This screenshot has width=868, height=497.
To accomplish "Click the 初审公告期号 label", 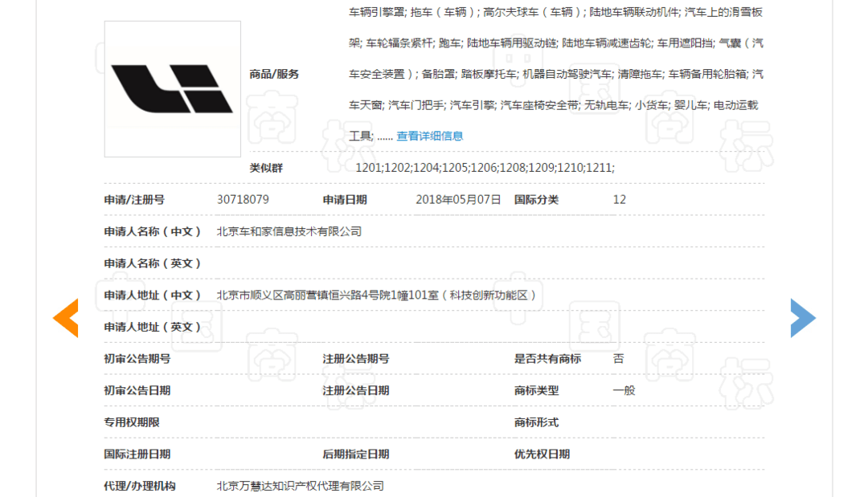I will 137,359.
